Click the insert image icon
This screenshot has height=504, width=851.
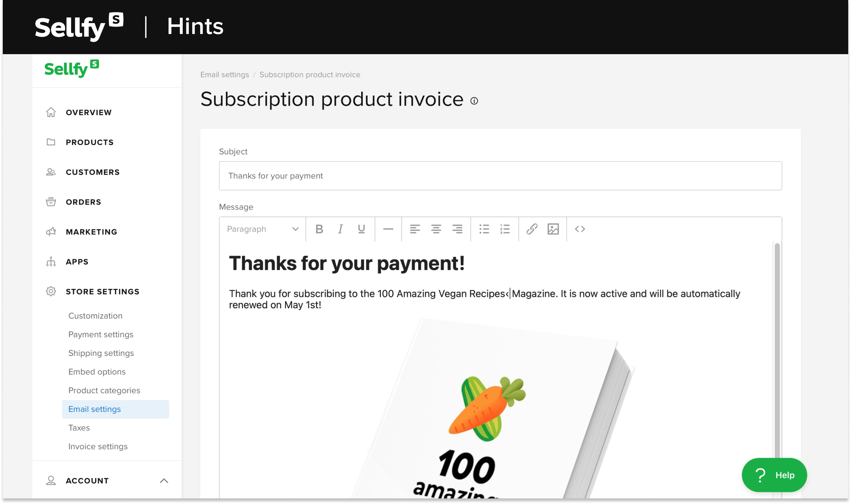pyautogui.click(x=553, y=229)
